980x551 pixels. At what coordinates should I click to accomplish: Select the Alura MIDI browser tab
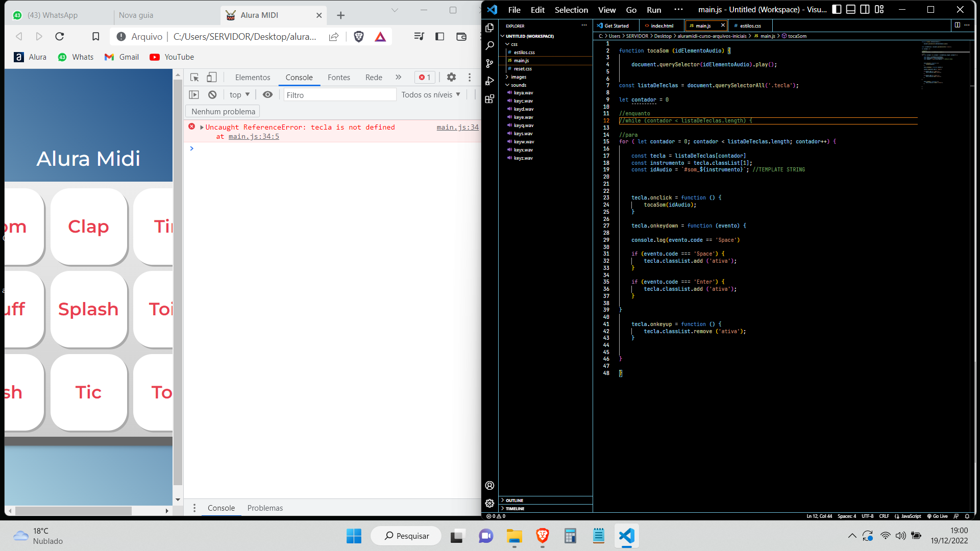pos(259,15)
